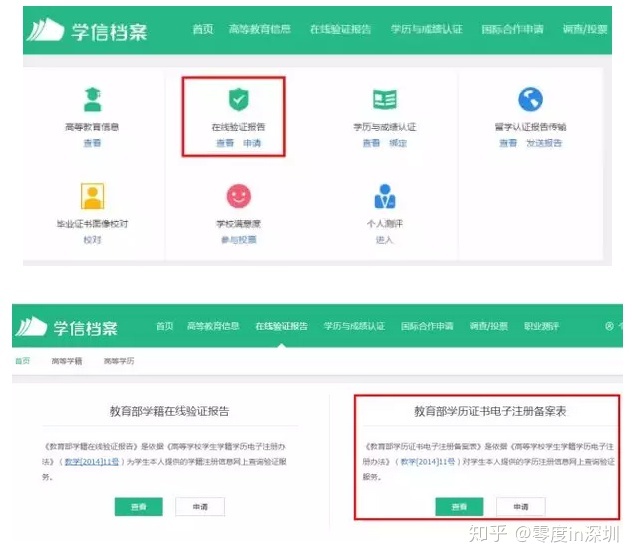This screenshot has width=636, height=560.
Task: Open 调查/投票 in the top navigation bar
Action: coord(584,29)
